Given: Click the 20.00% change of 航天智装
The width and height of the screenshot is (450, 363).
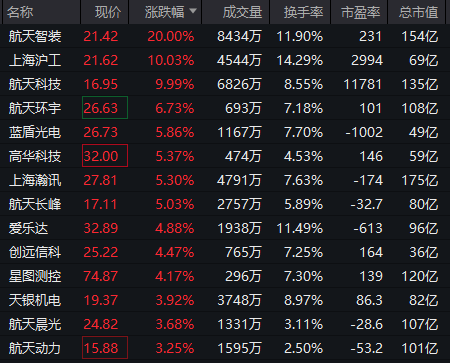Looking at the screenshot, I should pos(171,36).
